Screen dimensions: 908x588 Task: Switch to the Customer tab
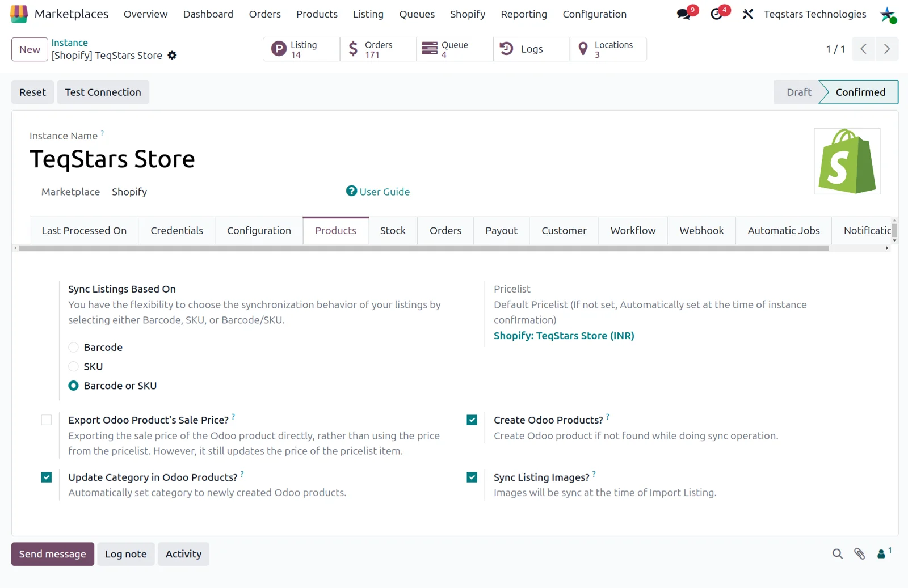564,231
